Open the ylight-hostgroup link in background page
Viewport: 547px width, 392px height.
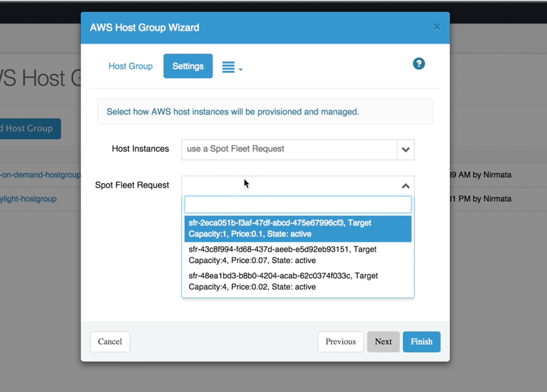click(28, 199)
